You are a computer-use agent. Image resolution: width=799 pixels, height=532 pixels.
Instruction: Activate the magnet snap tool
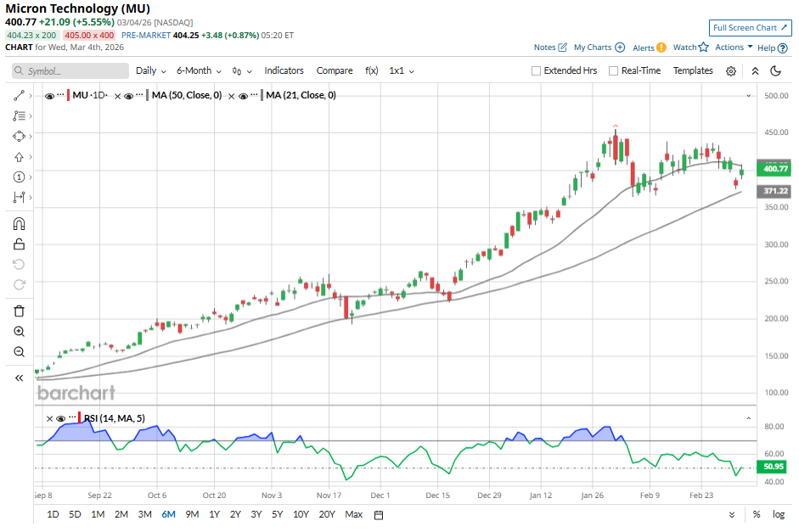pos(19,224)
